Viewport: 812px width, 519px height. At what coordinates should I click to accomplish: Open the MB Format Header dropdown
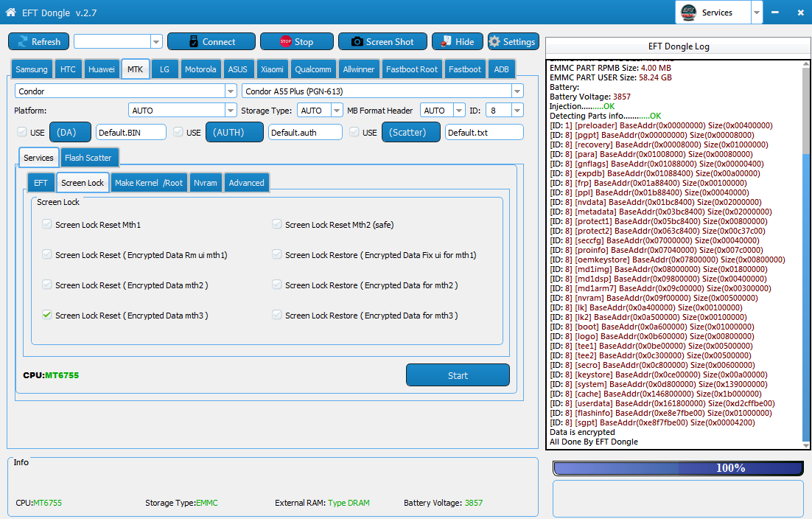(459, 111)
